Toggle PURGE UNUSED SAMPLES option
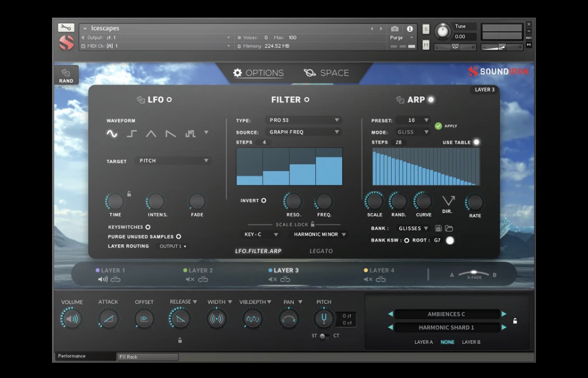This screenshot has width=588, height=378. click(178, 236)
